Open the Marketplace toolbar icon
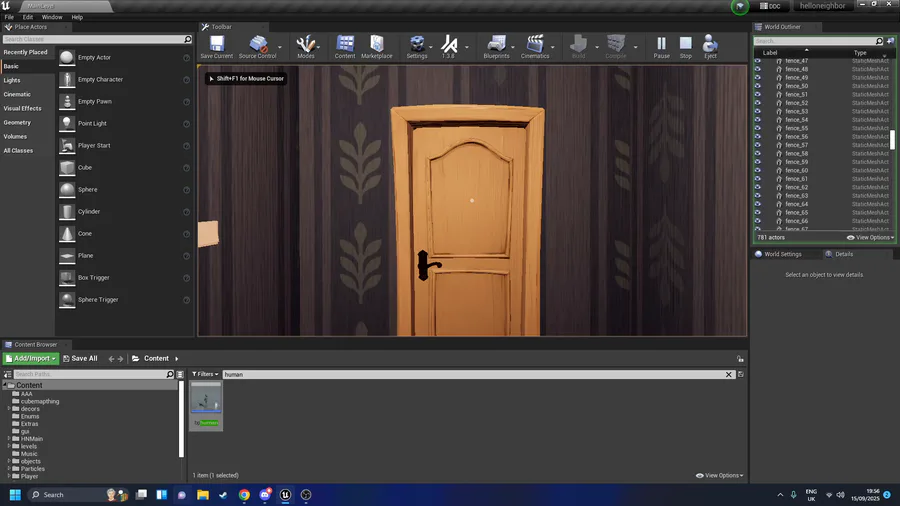The image size is (900, 506). (377, 44)
